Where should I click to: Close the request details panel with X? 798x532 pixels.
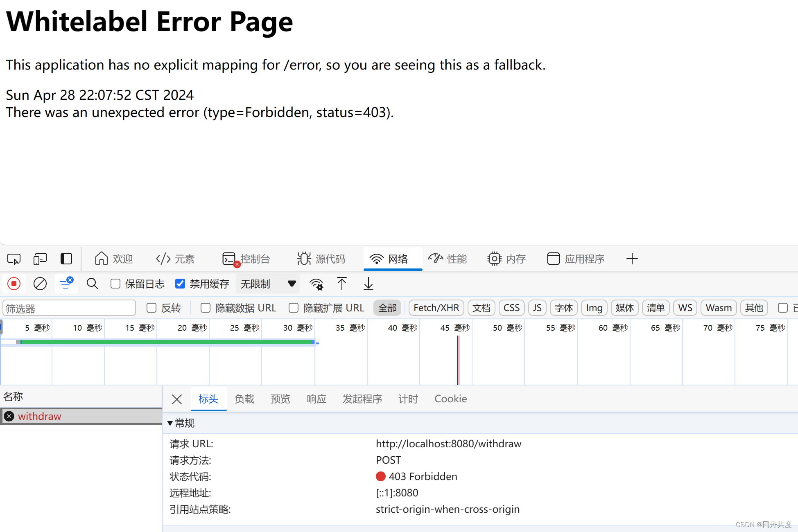coord(177,399)
